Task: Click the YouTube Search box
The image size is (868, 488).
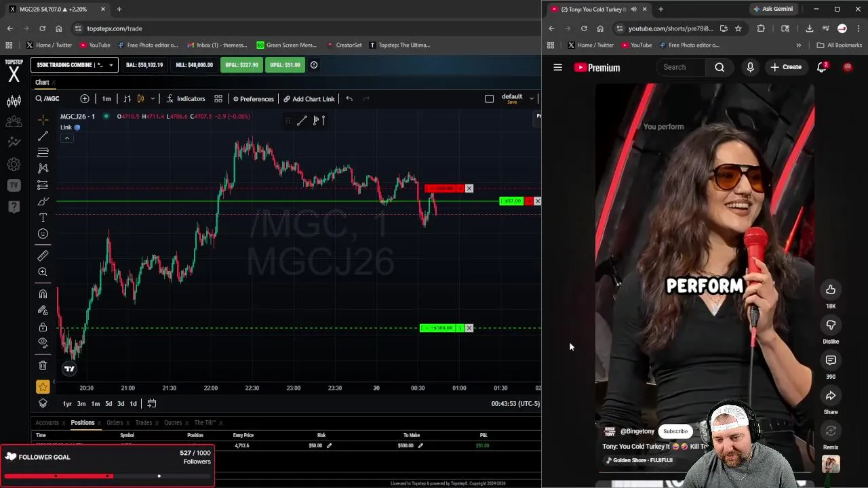Action: tap(682, 67)
